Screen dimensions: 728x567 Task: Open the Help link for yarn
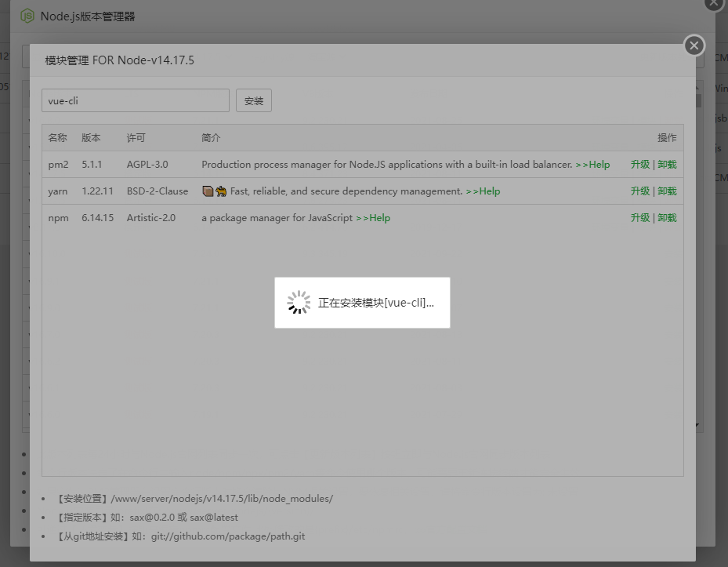pos(483,191)
